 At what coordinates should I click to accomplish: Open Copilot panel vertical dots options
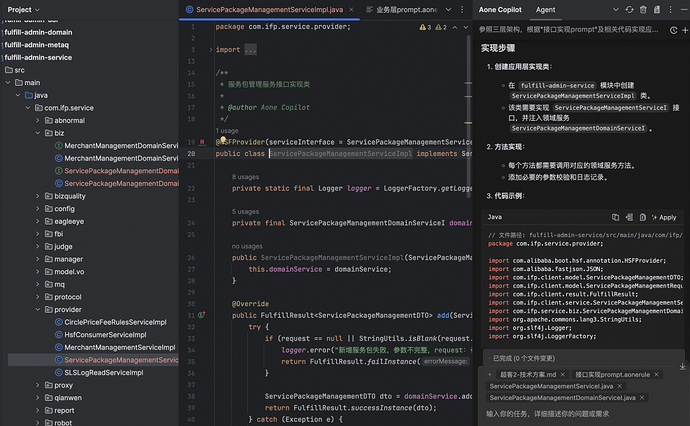coord(670,10)
